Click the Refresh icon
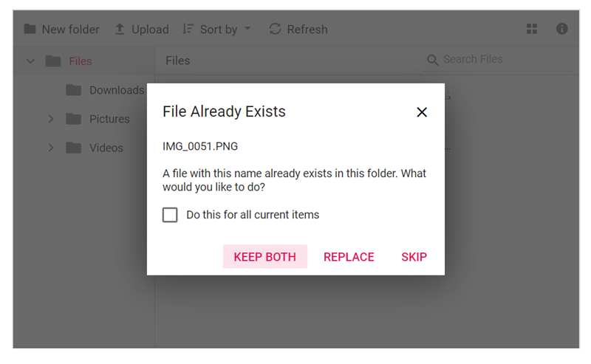 pyautogui.click(x=275, y=30)
